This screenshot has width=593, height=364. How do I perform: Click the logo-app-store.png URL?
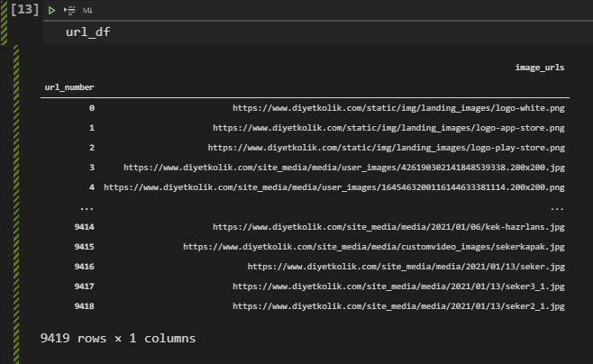(x=388, y=128)
